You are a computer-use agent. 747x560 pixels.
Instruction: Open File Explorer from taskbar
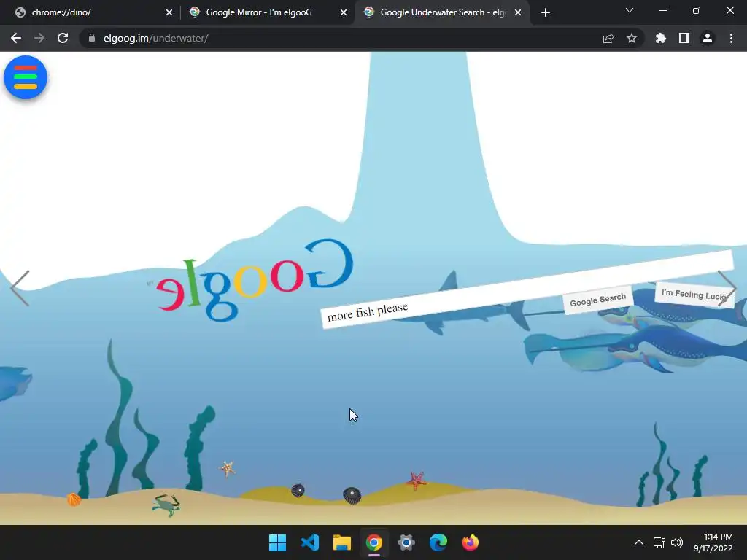click(x=341, y=542)
